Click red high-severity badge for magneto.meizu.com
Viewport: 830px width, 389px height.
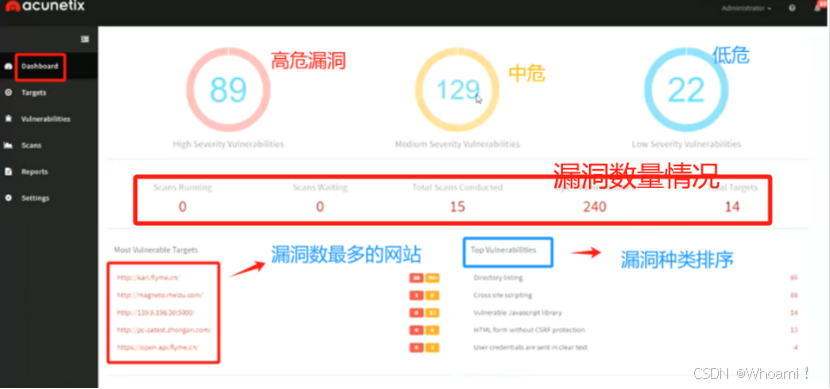[417, 295]
